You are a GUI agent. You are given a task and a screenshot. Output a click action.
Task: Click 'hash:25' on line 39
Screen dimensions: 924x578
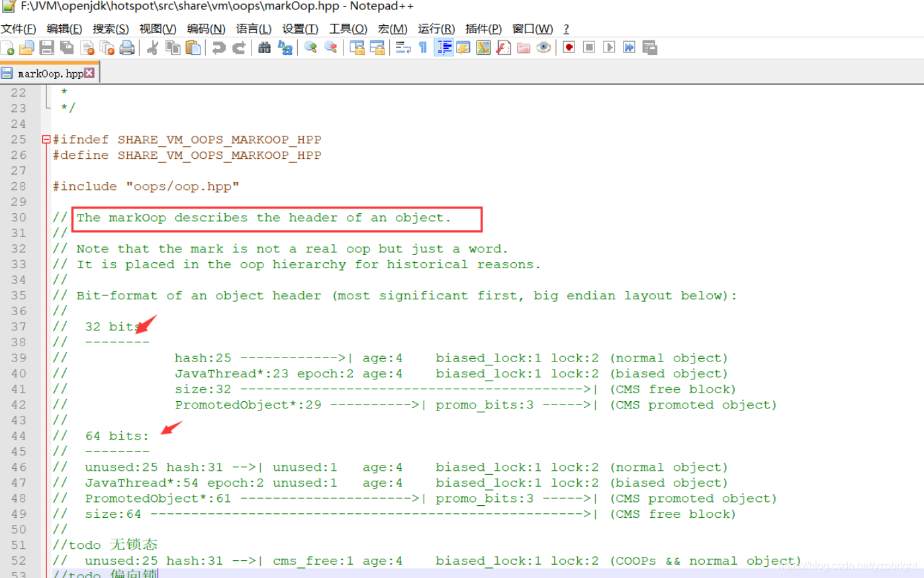[203, 358]
